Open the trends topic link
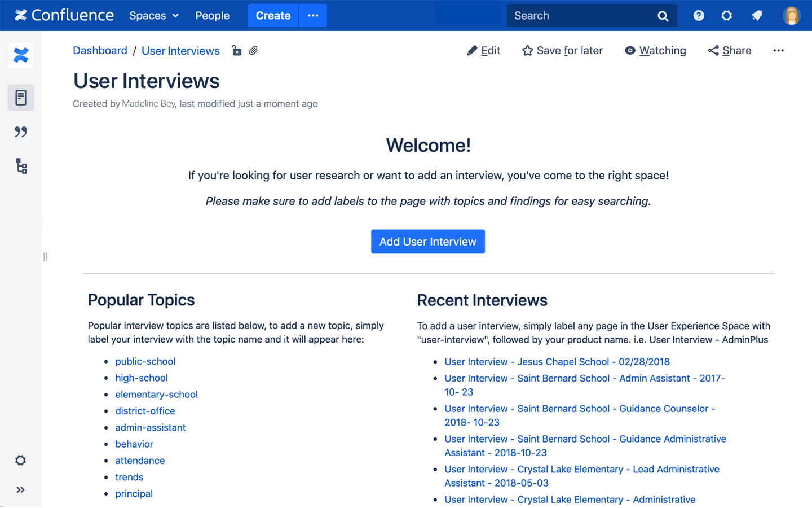 129,478
